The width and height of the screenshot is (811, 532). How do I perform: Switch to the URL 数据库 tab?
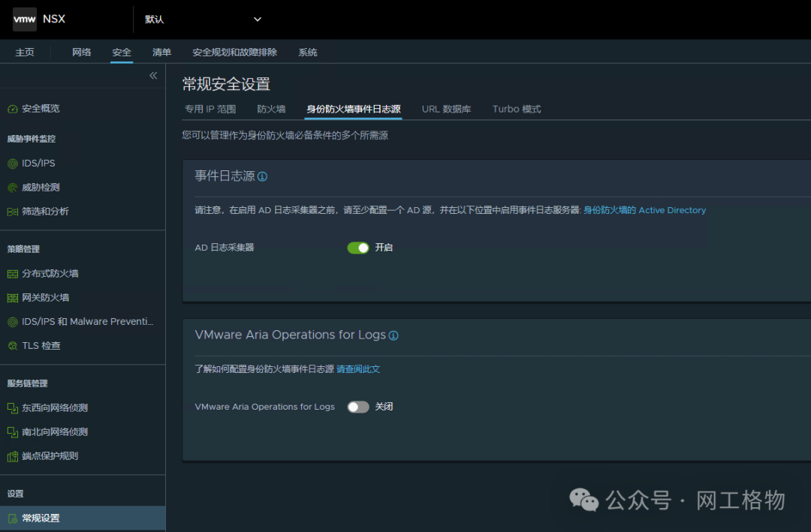tap(447, 109)
